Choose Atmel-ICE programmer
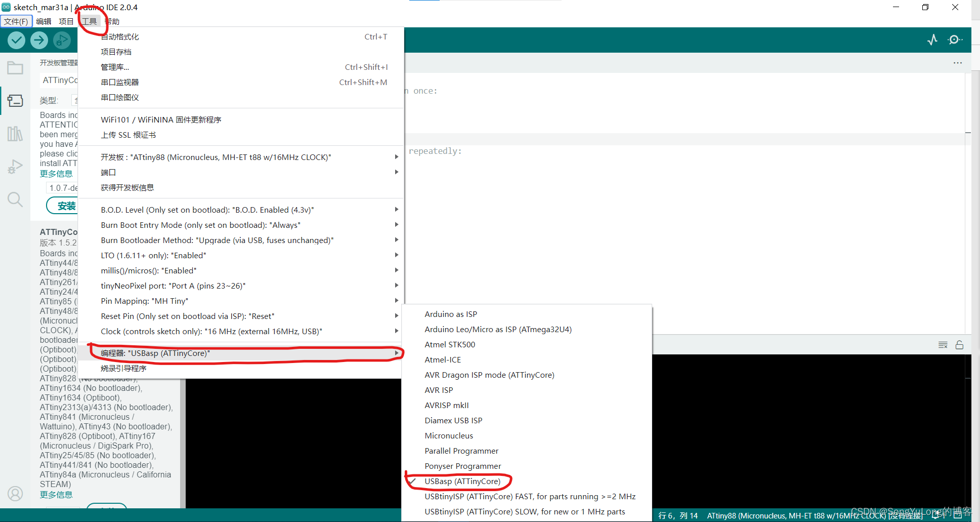Screen dimensions: 980x522 click(527, 359)
